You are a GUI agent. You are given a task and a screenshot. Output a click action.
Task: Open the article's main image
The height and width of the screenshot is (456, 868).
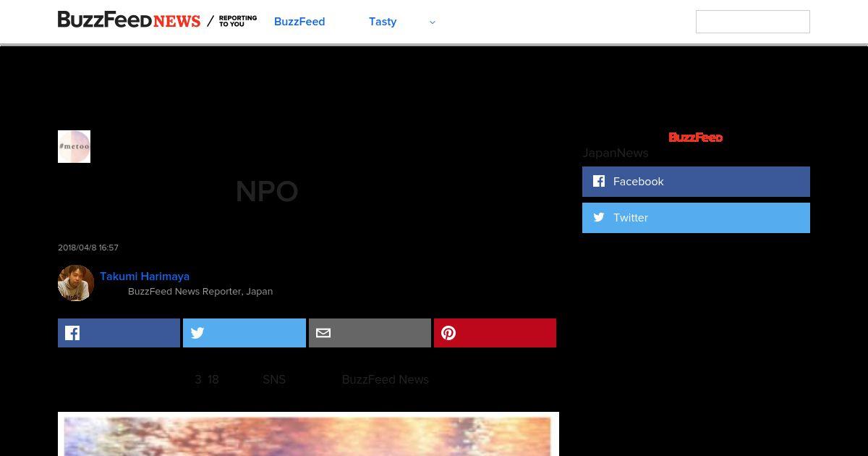[x=308, y=434]
